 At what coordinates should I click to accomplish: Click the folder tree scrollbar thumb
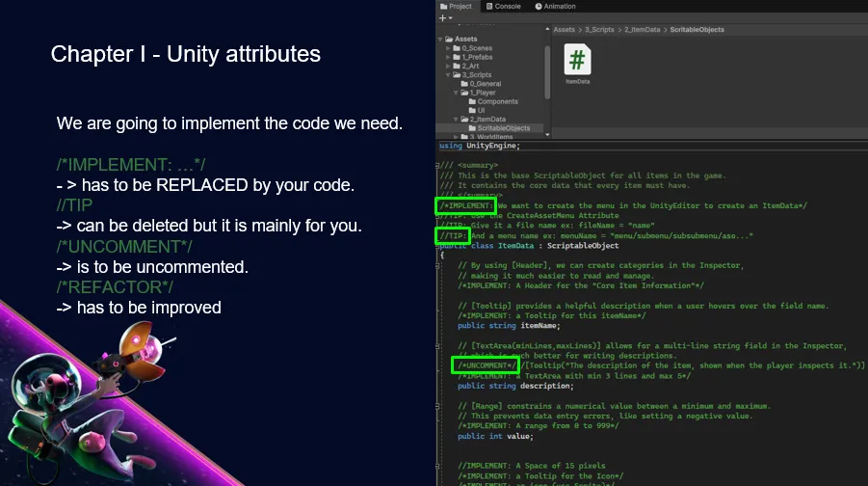(547, 72)
